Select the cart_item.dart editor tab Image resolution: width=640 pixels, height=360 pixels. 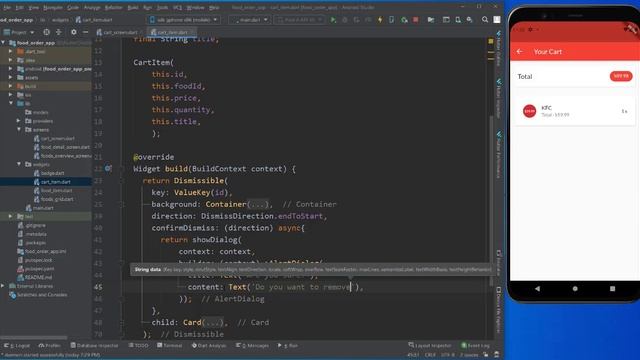172,32
